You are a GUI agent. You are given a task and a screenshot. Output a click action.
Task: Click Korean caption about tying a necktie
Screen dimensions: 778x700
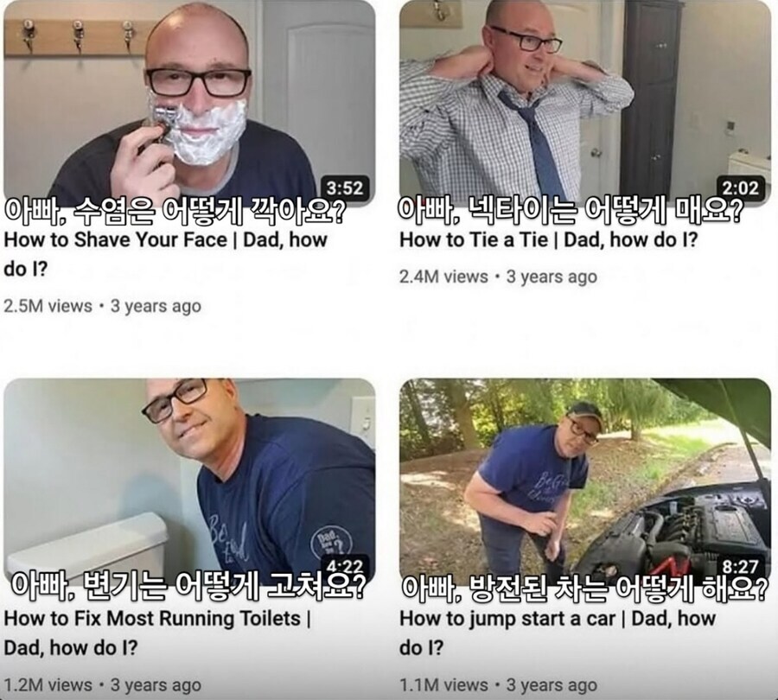point(571,212)
